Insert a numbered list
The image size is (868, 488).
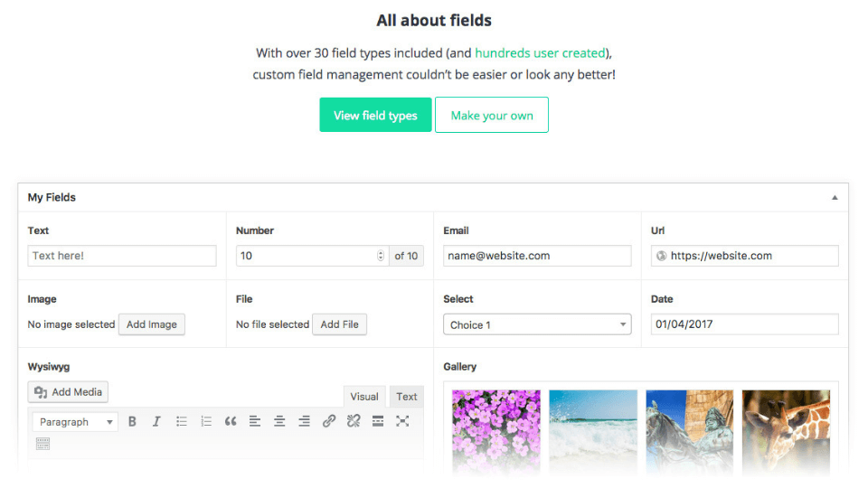click(x=206, y=422)
